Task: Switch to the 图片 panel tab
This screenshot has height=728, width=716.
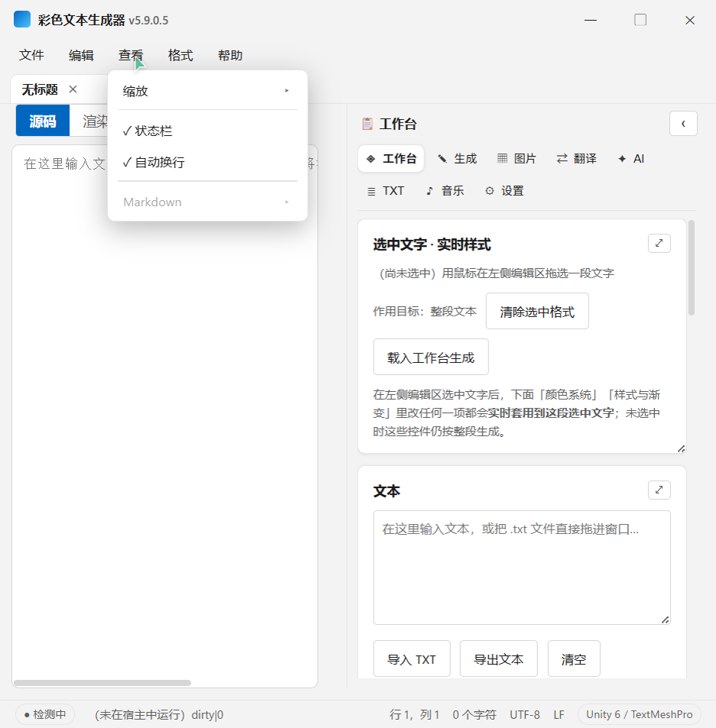Action: (x=517, y=159)
